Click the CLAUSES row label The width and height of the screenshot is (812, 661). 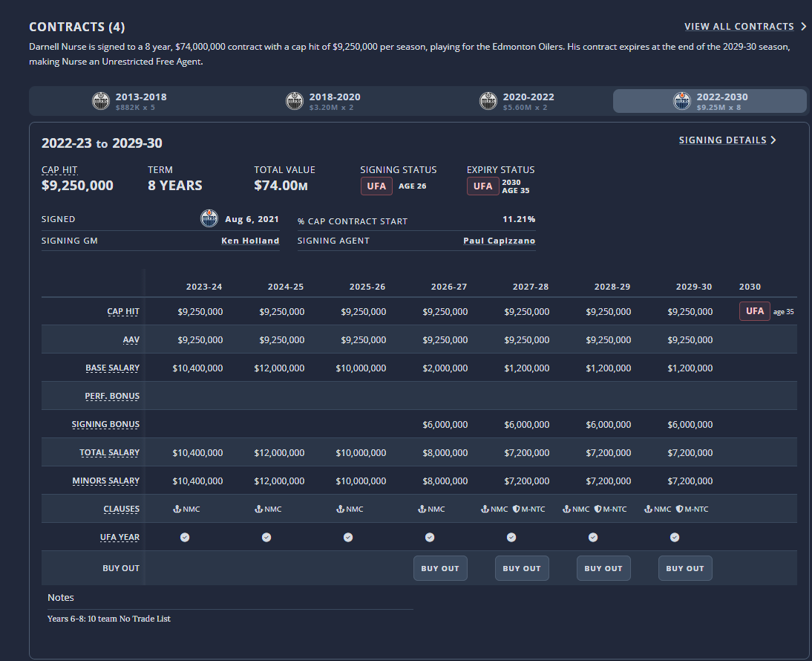coord(121,509)
